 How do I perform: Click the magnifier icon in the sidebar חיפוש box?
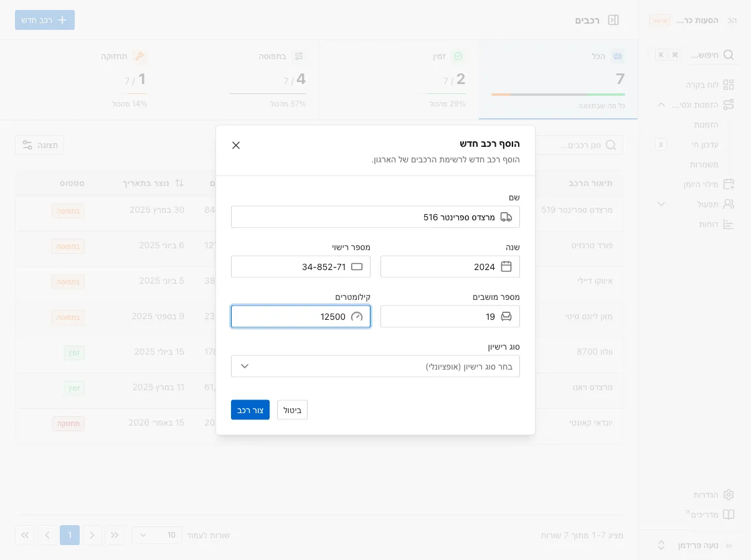click(729, 55)
